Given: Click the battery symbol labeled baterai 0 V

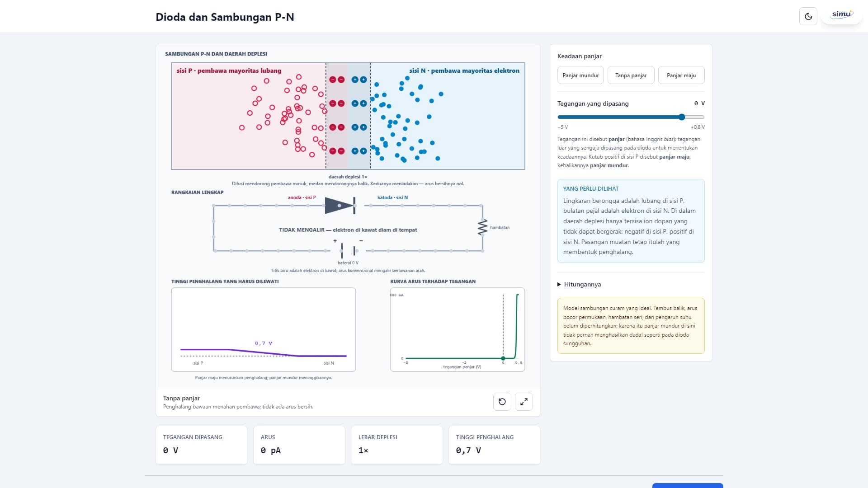Looking at the screenshot, I should 348,250.
